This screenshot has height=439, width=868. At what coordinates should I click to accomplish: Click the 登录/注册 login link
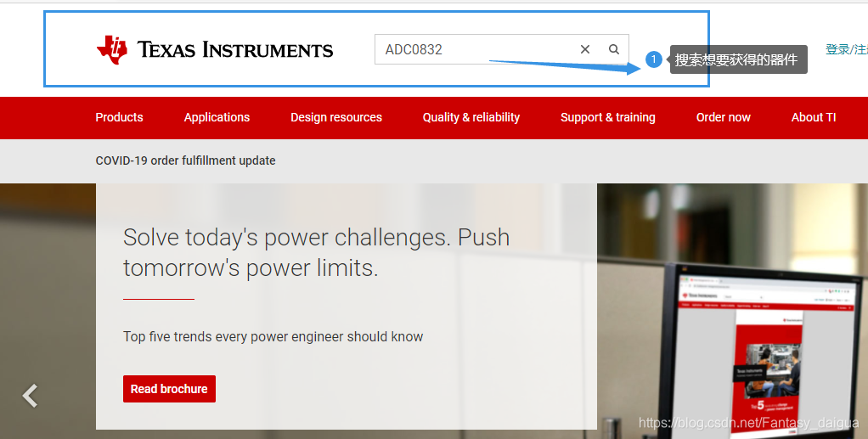point(847,50)
